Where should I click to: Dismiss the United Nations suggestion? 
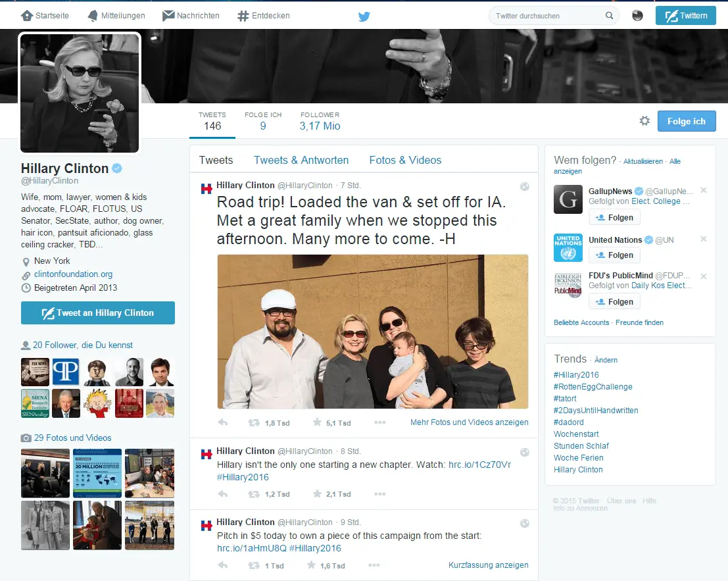[x=704, y=239]
